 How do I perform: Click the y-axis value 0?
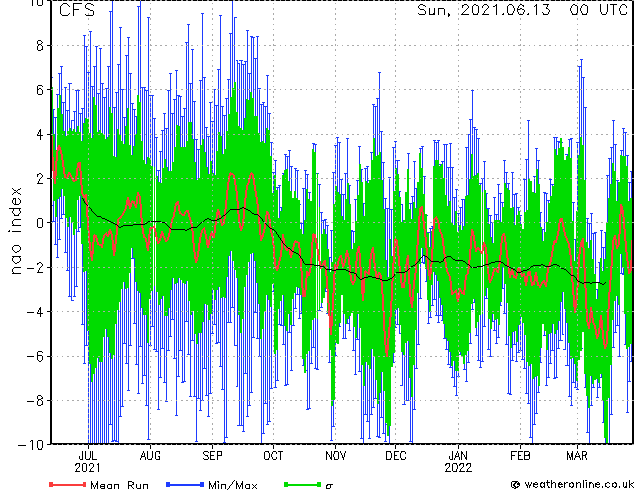tap(40, 223)
